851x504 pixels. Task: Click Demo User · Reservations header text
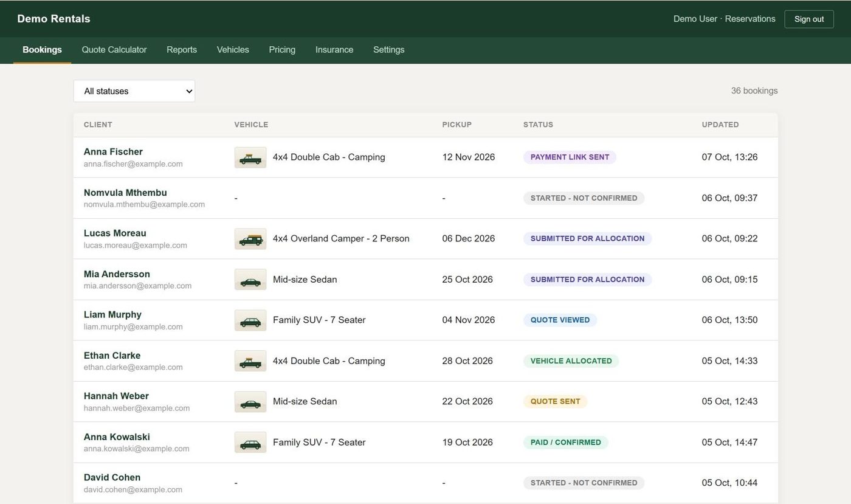tap(724, 19)
